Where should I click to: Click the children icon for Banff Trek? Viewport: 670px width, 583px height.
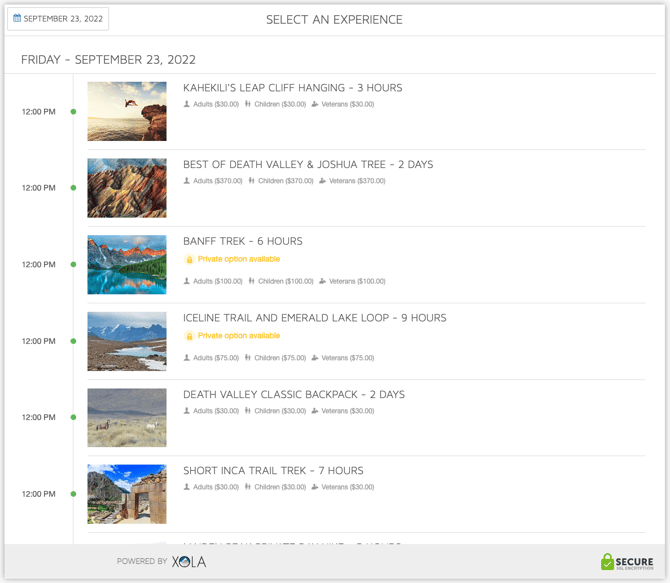(252, 281)
